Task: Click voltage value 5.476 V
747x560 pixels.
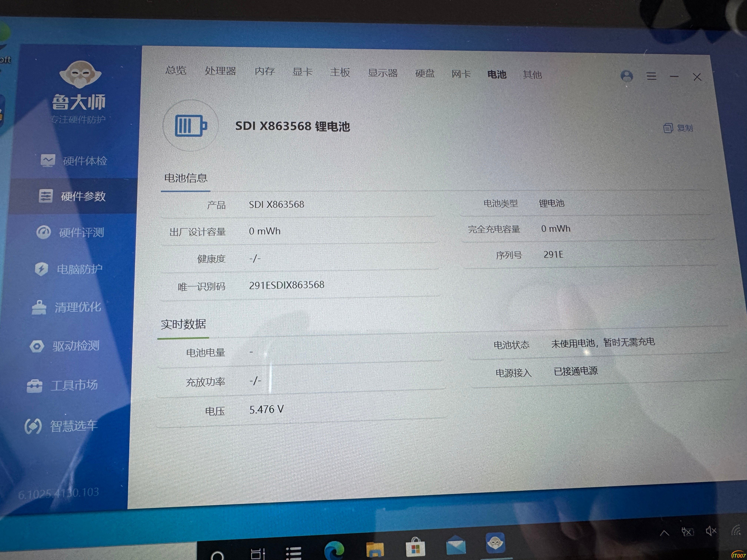Action: point(266,410)
